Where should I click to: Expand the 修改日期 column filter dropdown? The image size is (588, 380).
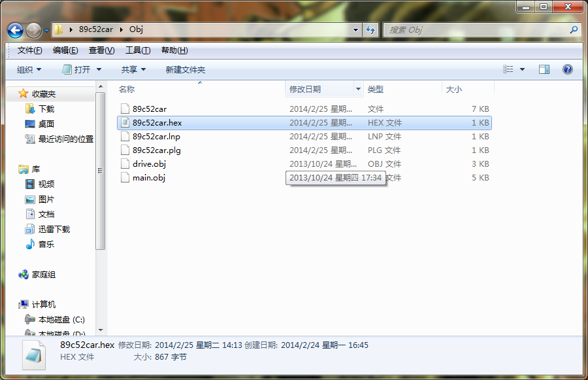click(358, 89)
